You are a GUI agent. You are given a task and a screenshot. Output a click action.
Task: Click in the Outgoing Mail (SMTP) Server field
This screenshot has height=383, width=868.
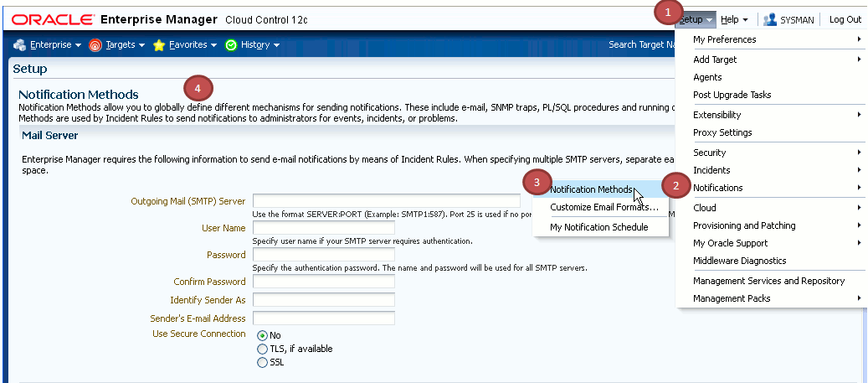(387, 200)
